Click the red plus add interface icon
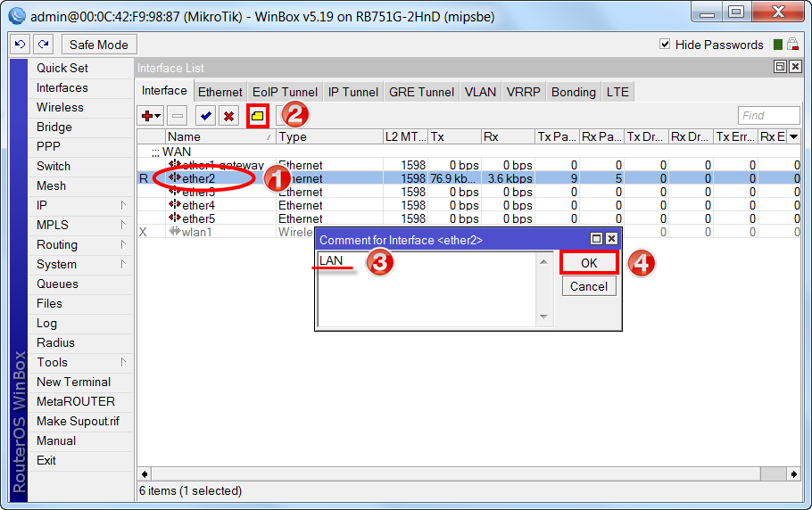The height and width of the screenshot is (510, 812). point(151,116)
